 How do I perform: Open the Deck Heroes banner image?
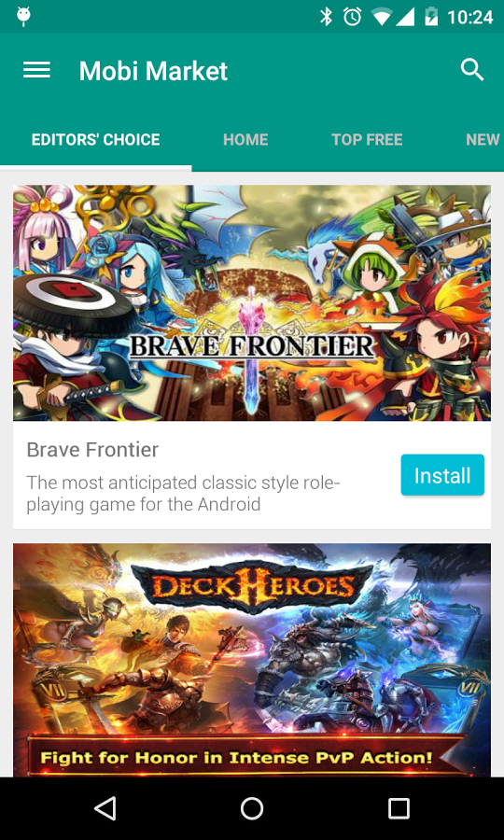[x=252, y=660]
